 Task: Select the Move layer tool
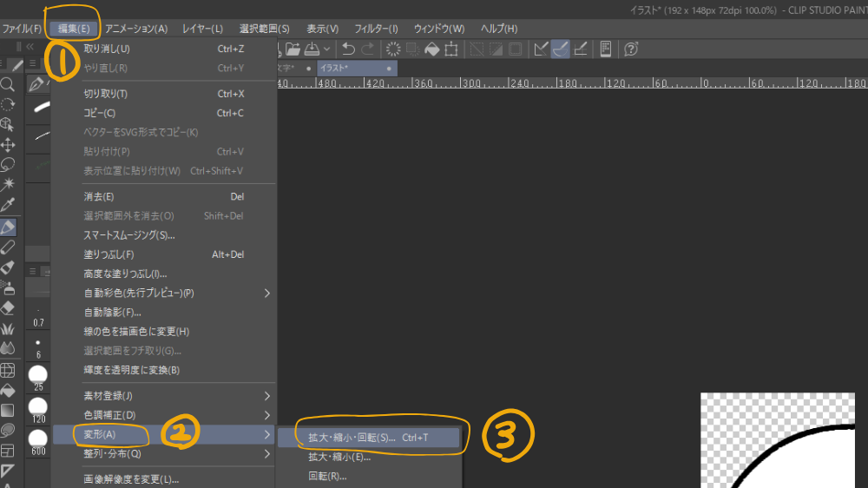click(x=7, y=145)
